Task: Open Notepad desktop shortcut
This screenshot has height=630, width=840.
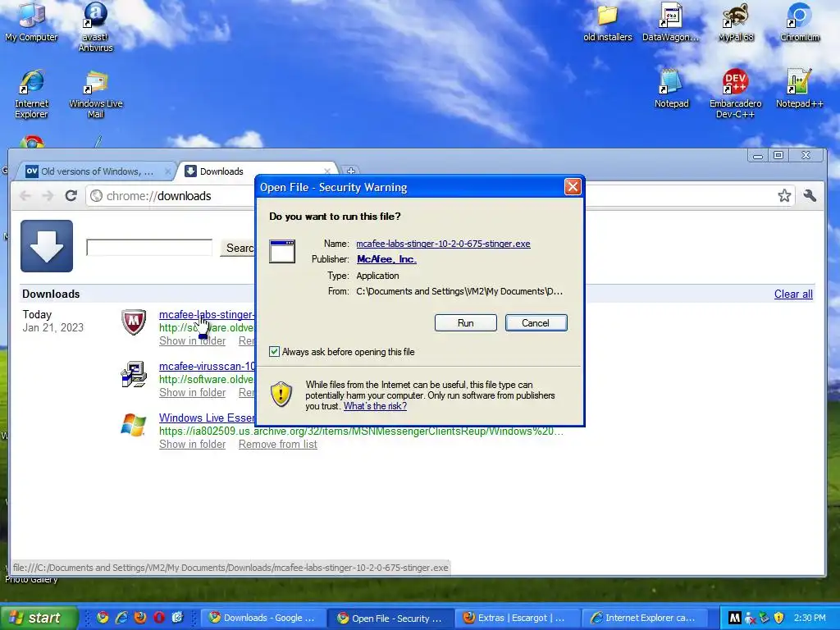Action: click(671, 89)
